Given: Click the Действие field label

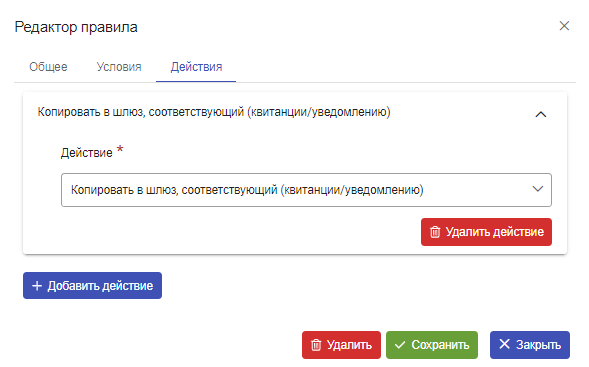Looking at the screenshot, I should point(87,153).
